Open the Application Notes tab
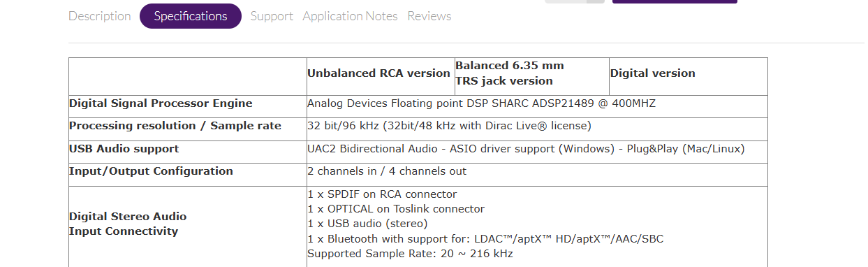Viewport: 868px width, 267px height. click(x=350, y=16)
